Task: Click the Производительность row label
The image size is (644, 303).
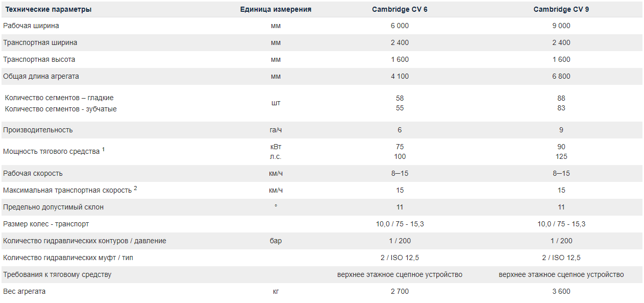Action: [38, 130]
